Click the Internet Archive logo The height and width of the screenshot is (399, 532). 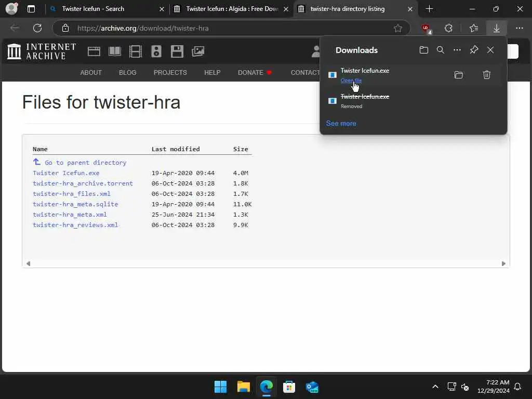click(x=42, y=51)
